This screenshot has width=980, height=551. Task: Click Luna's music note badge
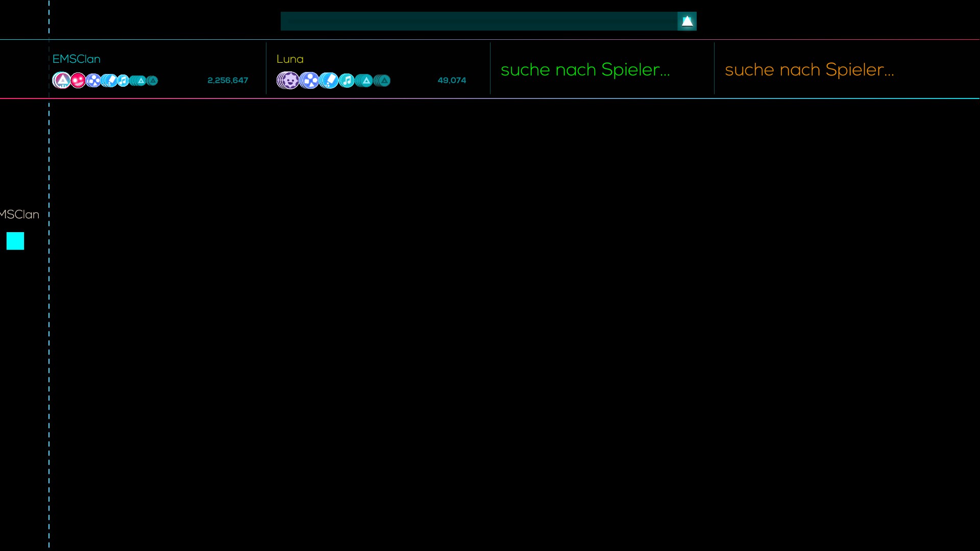(347, 81)
